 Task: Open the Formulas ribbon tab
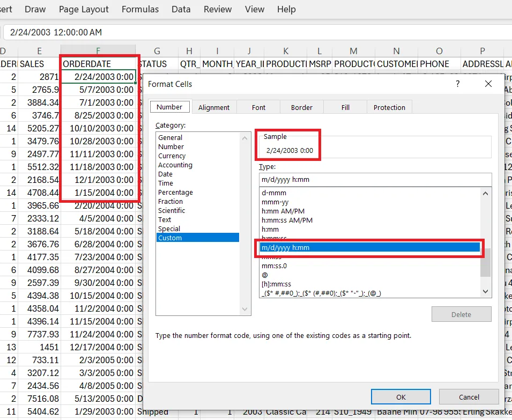tap(140, 9)
